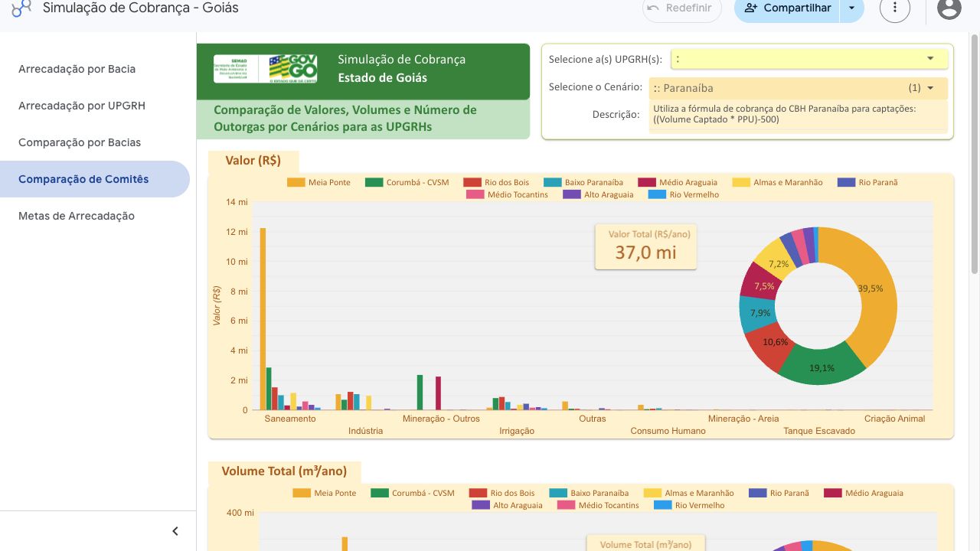Click the Mineração - Outros axis label

441,419
